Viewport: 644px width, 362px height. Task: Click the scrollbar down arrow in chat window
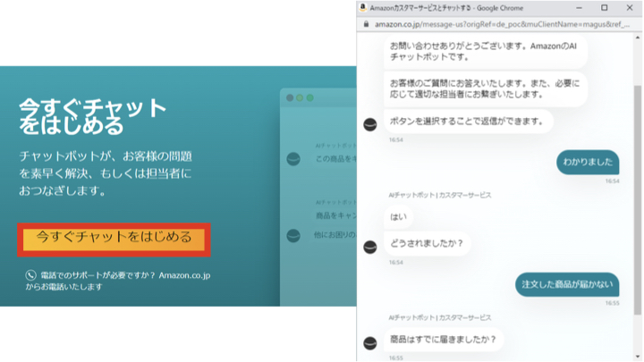[638, 357]
